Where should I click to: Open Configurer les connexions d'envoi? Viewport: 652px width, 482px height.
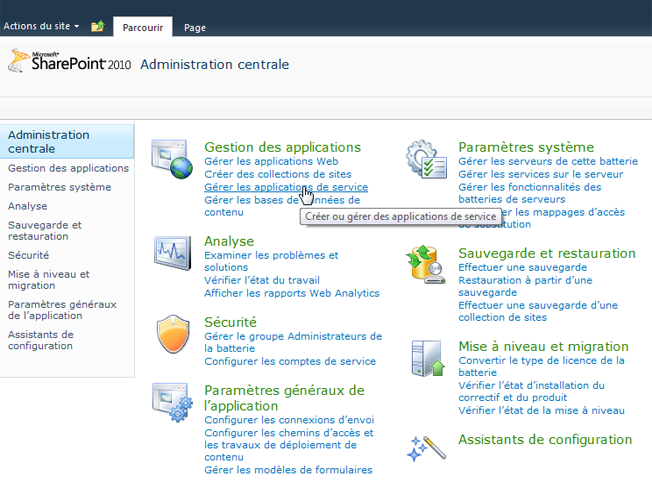(289, 420)
